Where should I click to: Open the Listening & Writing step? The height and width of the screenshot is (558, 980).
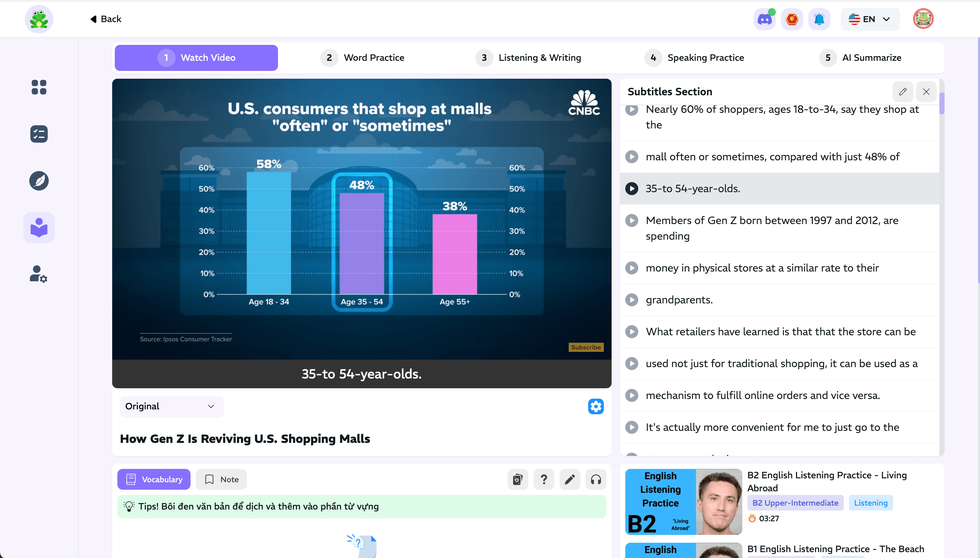[528, 58]
